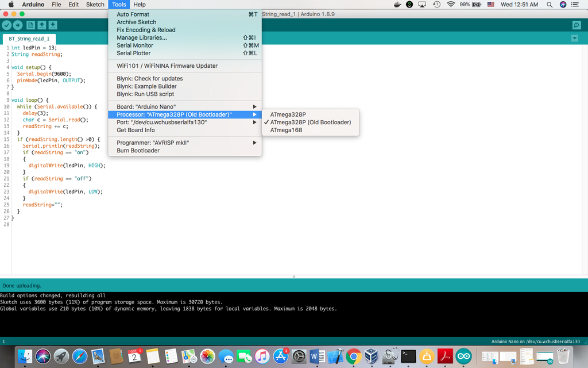
Task: Open Serial Monitor via magnifier icon at toolbar right
Action: (577, 25)
